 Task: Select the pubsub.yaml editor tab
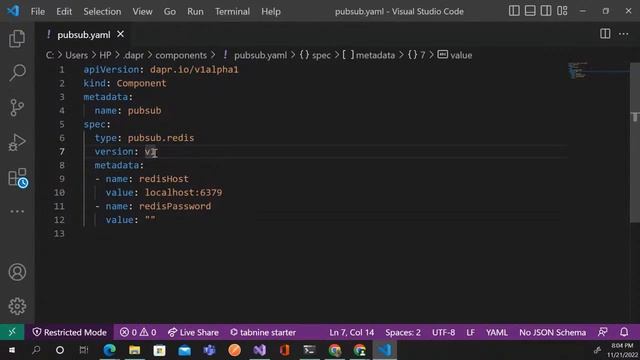(x=84, y=35)
